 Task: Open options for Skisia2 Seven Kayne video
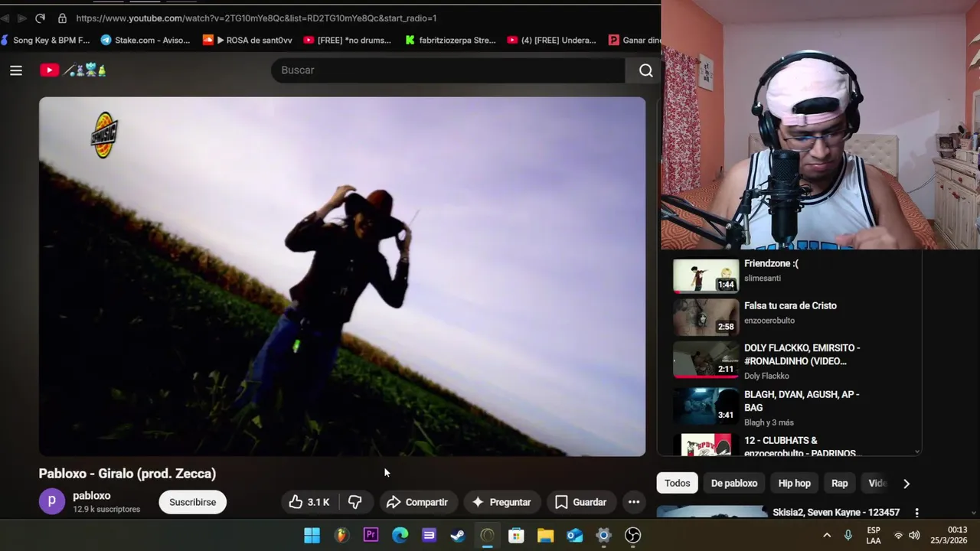point(916,513)
